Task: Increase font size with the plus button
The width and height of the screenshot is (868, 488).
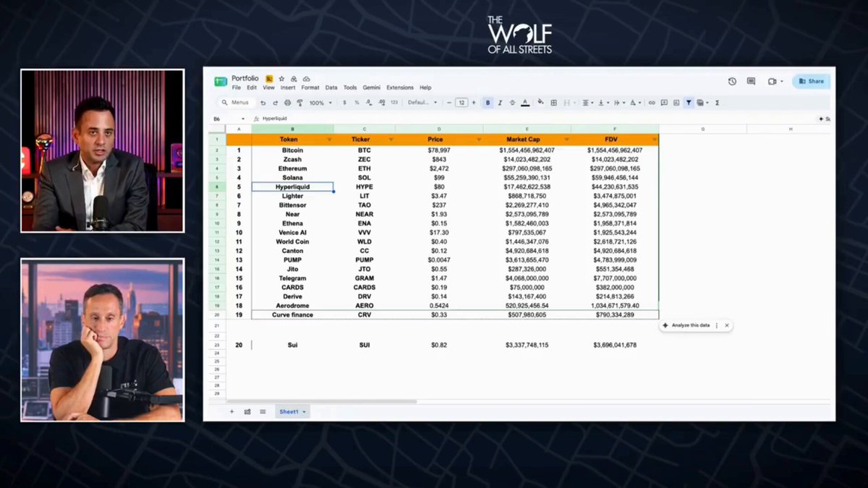Action: tap(474, 103)
